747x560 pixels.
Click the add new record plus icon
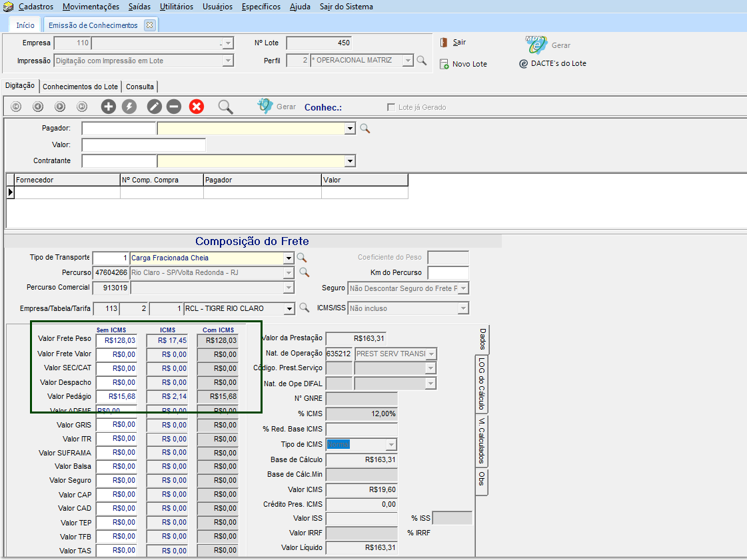108,107
